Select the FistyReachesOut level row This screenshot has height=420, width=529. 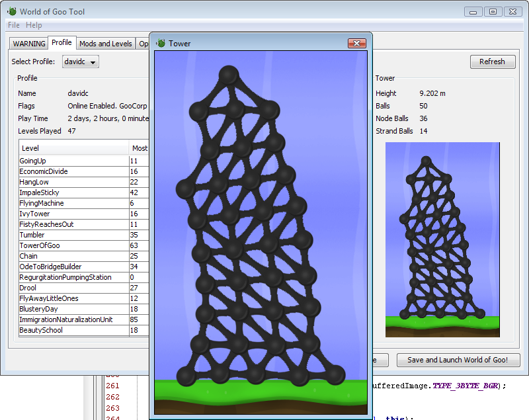click(84, 224)
